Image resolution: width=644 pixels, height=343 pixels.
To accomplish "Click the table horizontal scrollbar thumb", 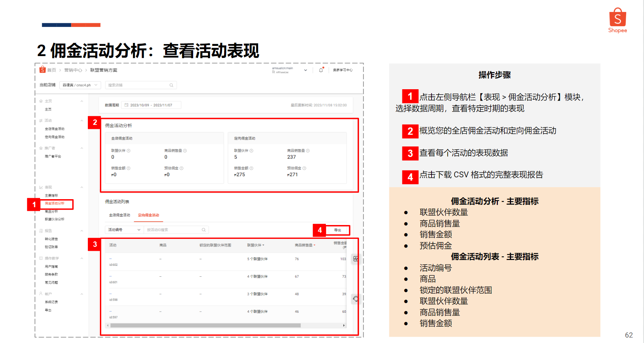I will [x=206, y=326].
